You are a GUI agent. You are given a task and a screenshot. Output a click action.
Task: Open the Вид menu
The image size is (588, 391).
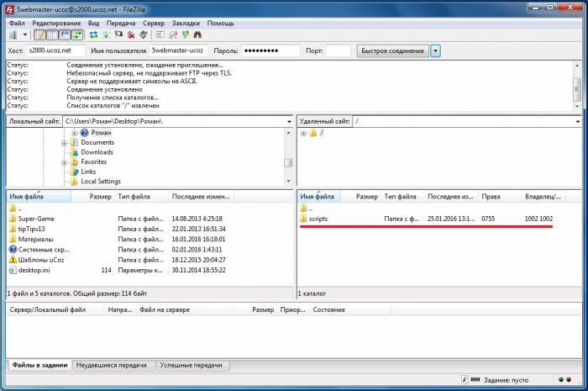[93, 24]
